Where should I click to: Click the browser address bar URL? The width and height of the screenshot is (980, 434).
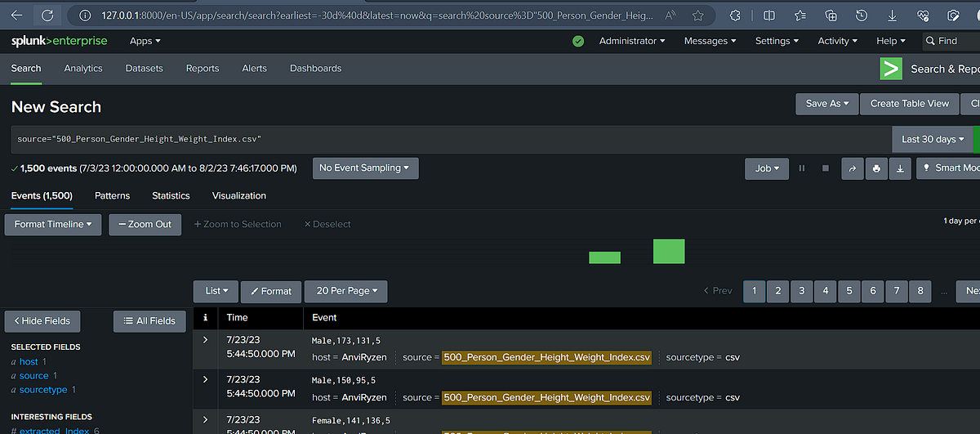coord(376,15)
